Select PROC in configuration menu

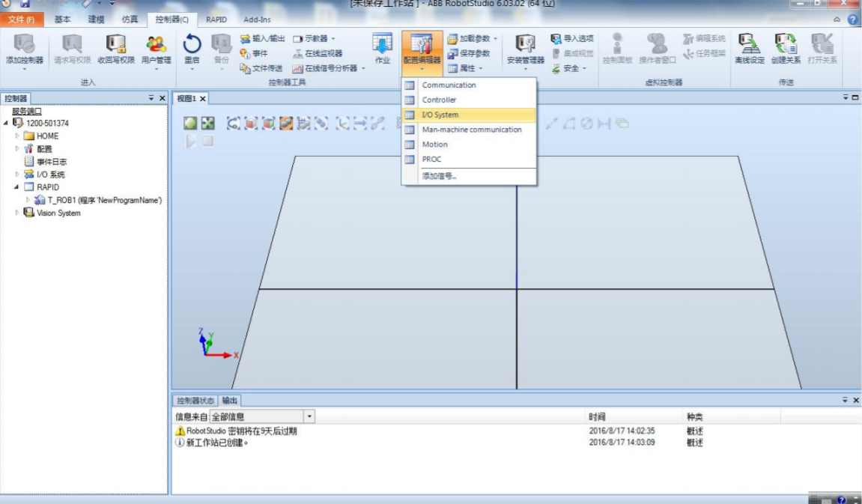pos(469,159)
